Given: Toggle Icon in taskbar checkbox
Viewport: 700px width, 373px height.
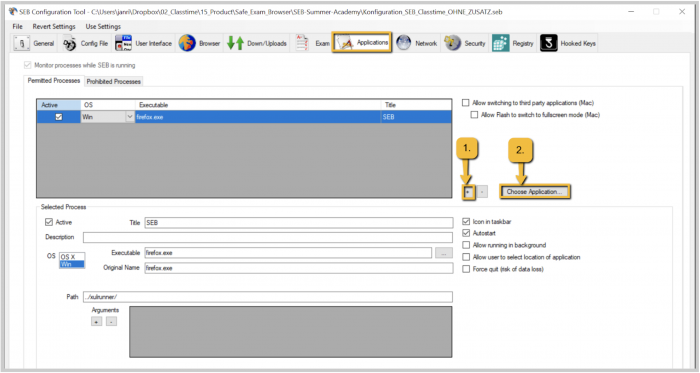Looking at the screenshot, I should click(x=466, y=222).
